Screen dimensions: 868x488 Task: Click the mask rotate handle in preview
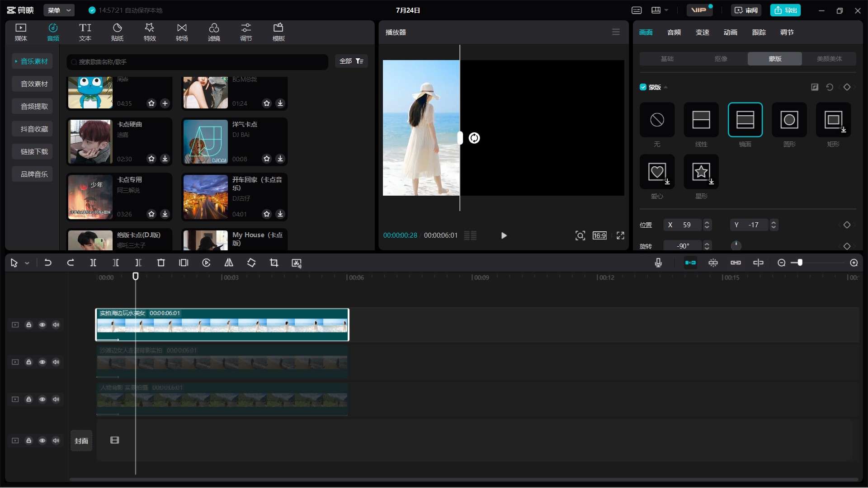(x=474, y=138)
